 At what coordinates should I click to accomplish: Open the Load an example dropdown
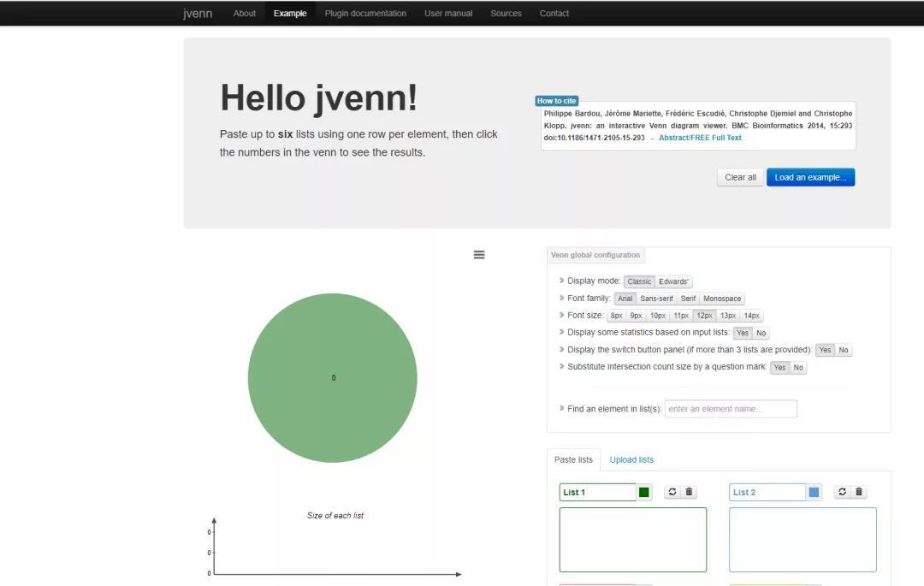pos(810,177)
